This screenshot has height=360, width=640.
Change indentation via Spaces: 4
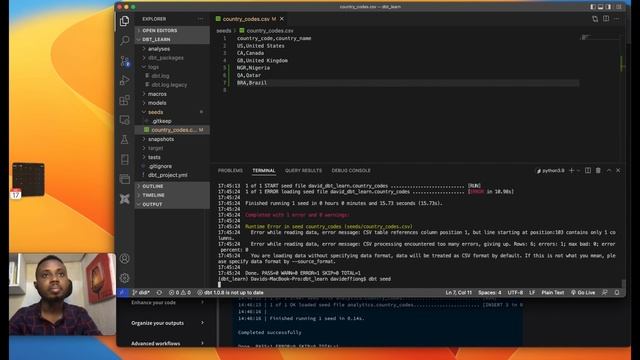point(489,293)
